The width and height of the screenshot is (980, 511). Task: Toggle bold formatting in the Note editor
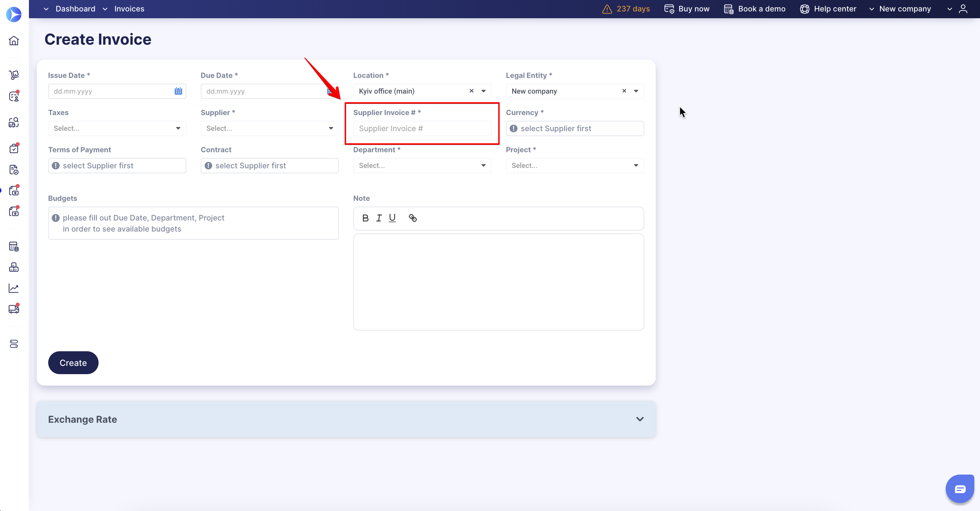365,218
